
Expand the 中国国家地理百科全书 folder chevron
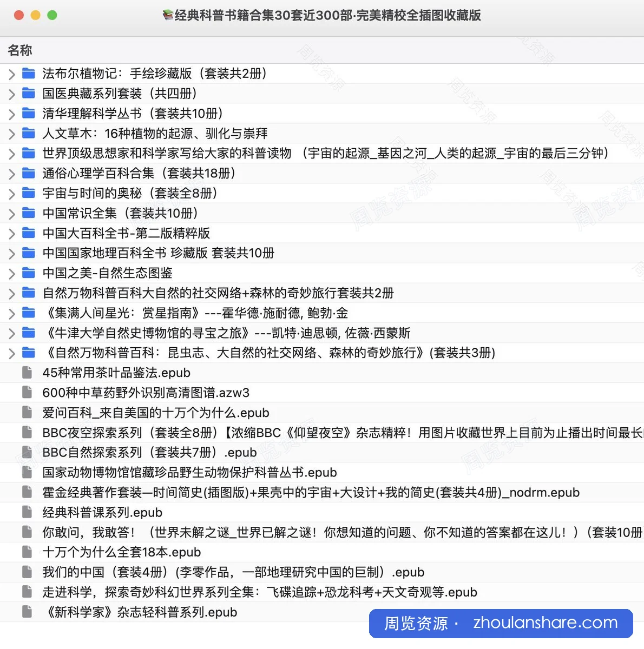coord(11,254)
